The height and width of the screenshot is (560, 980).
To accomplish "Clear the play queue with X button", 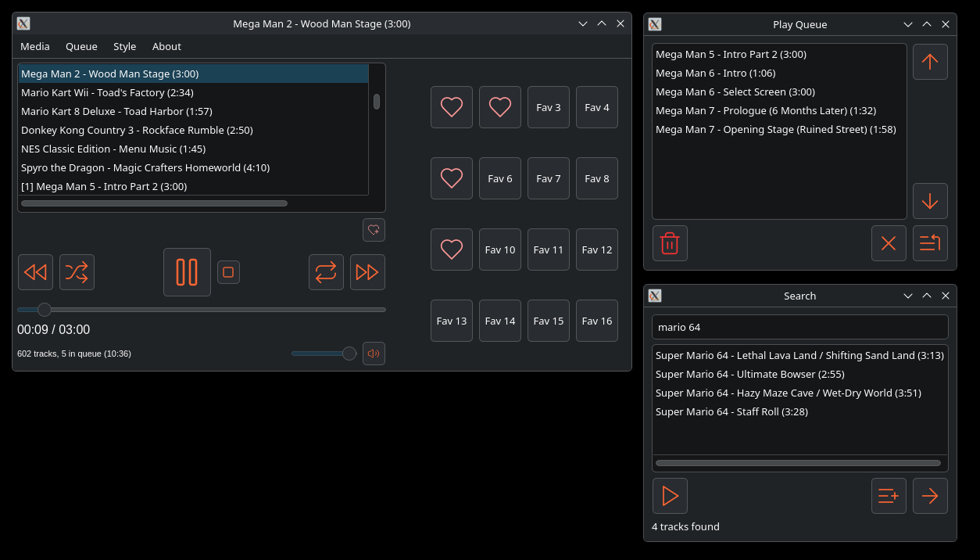I will pos(889,243).
